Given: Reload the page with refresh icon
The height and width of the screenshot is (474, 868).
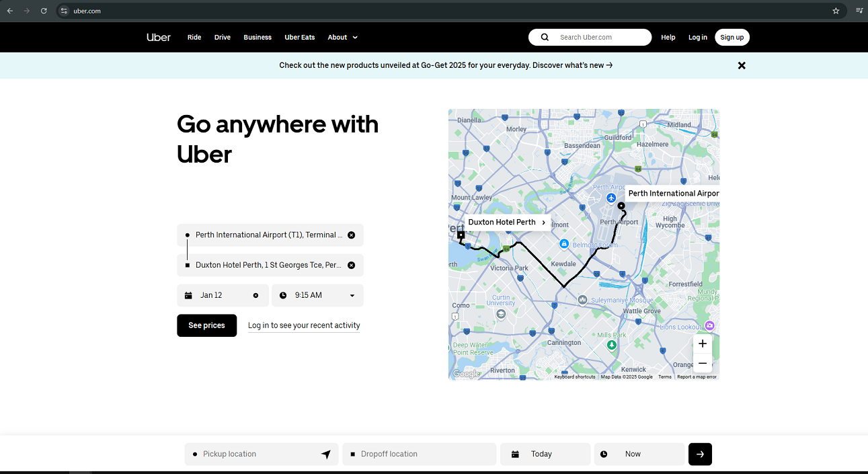Looking at the screenshot, I should pyautogui.click(x=44, y=11).
